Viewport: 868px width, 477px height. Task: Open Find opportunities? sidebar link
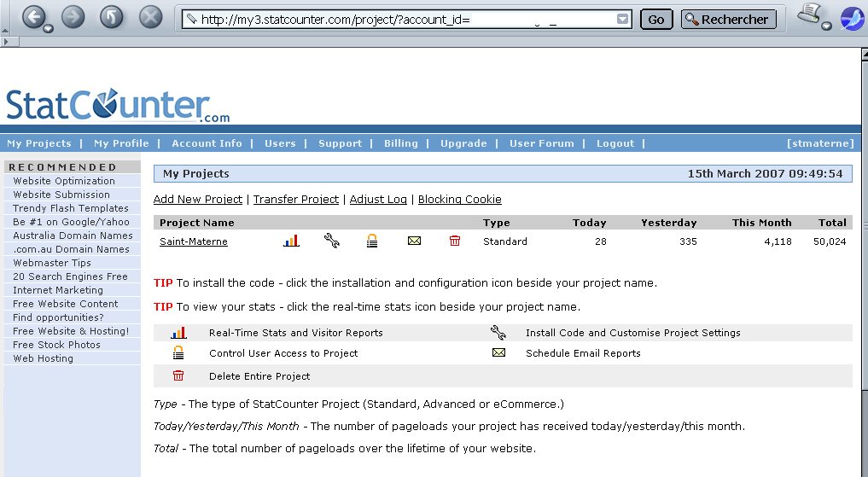58,317
